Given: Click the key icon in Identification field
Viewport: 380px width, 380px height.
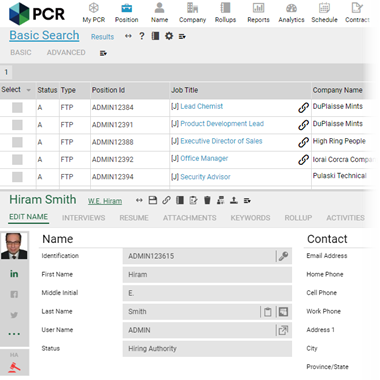Looking at the screenshot, I should click(x=283, y=256).
